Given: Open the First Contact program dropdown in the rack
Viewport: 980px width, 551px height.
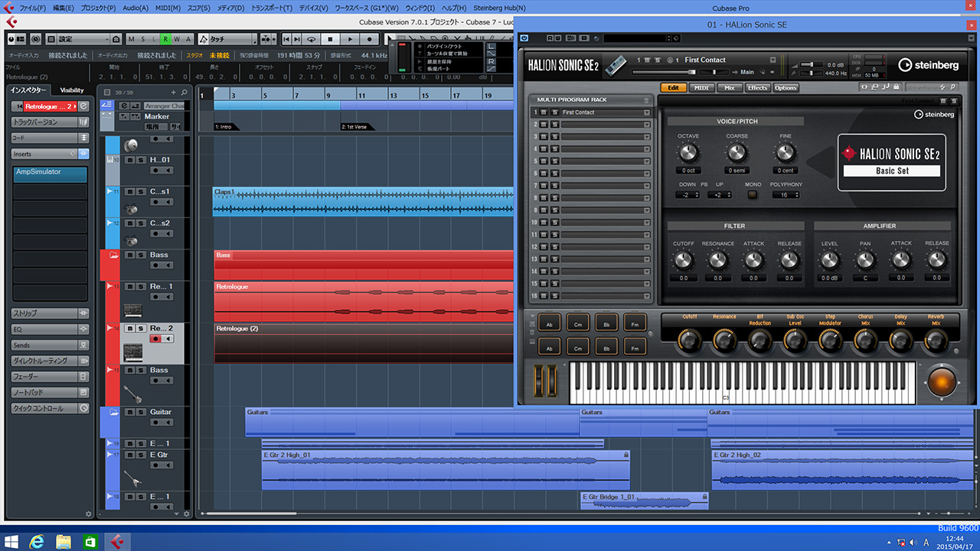Looking at the screenshot, I should pos(646,112).
